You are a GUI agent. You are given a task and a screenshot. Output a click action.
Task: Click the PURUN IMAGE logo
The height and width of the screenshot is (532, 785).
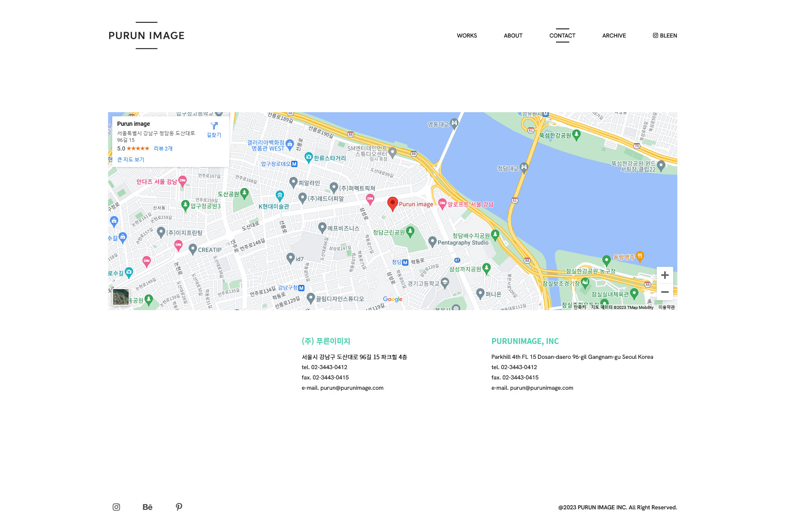coord(146,35)
